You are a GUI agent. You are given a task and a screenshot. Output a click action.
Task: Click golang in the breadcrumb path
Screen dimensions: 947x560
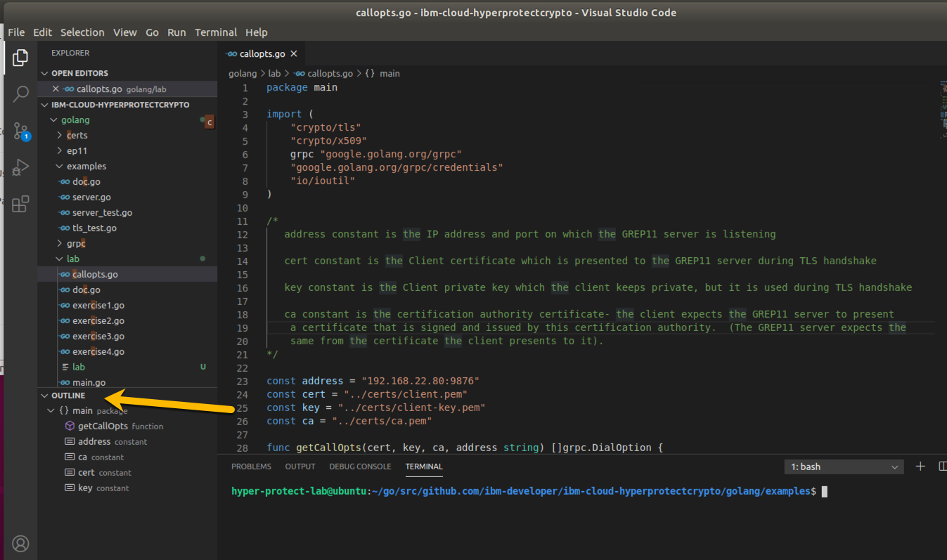(243, 73)
